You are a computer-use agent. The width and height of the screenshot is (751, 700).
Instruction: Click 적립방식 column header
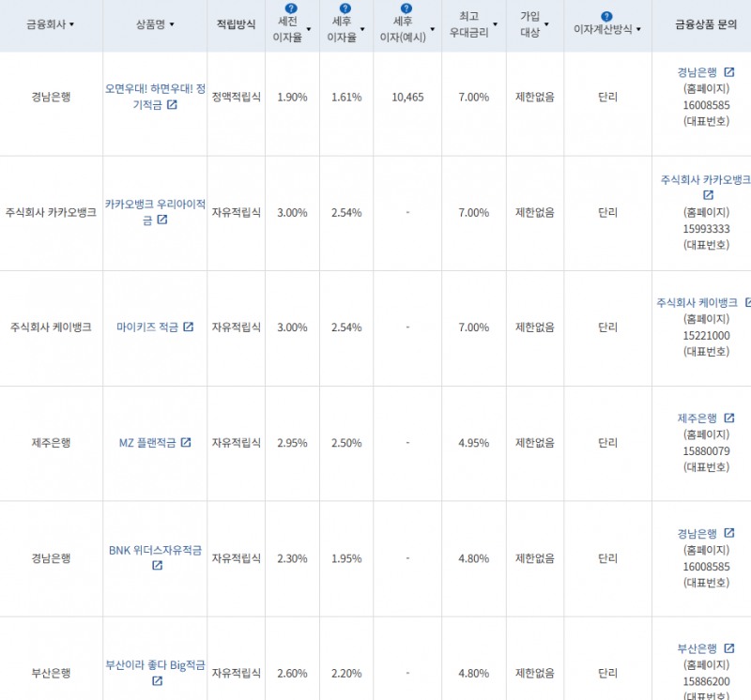(x=237, y=24)
